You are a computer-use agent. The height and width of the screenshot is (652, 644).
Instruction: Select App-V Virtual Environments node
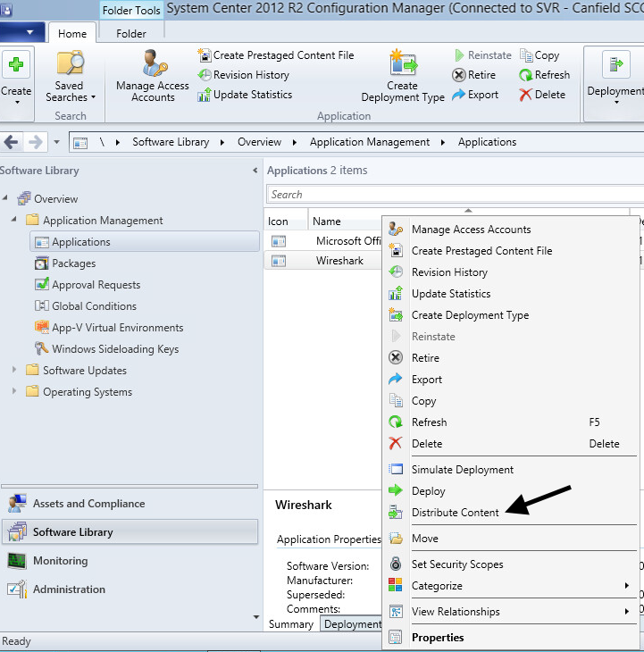pyautogui.click(x=108, y=328)
